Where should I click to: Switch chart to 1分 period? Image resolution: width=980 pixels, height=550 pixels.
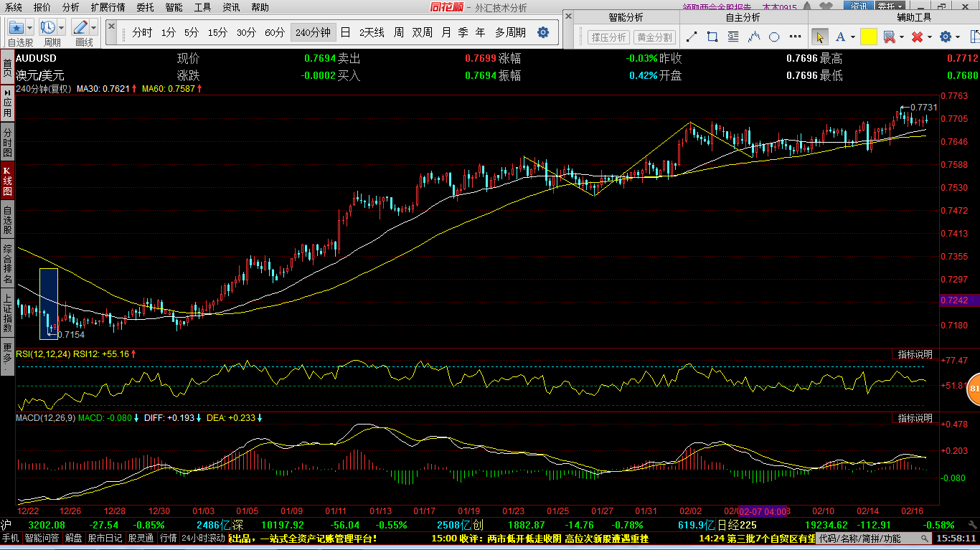pos(168,33)
